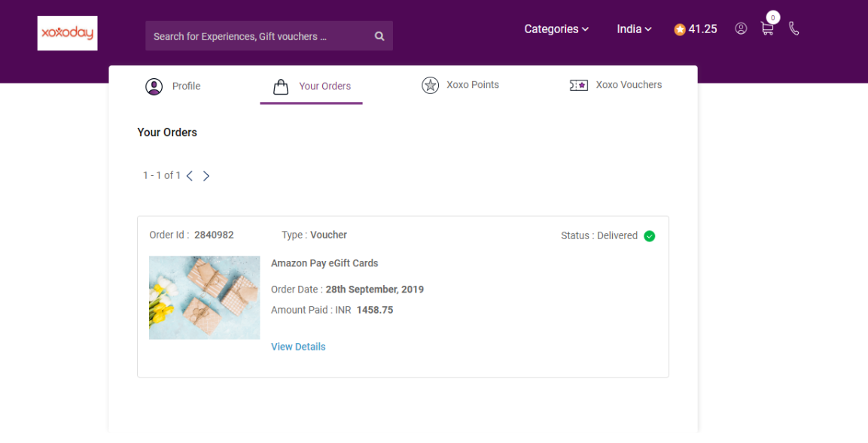The image size is (868, 443).
Task: Go to next orders page chevron
Action: click(206, 176)
